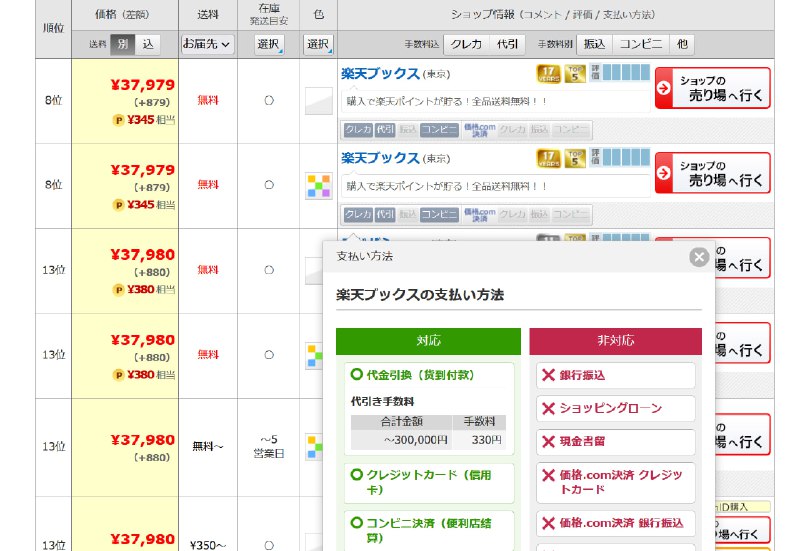
Task: Select the コンビニ filter tab
Action: point(640,44)
